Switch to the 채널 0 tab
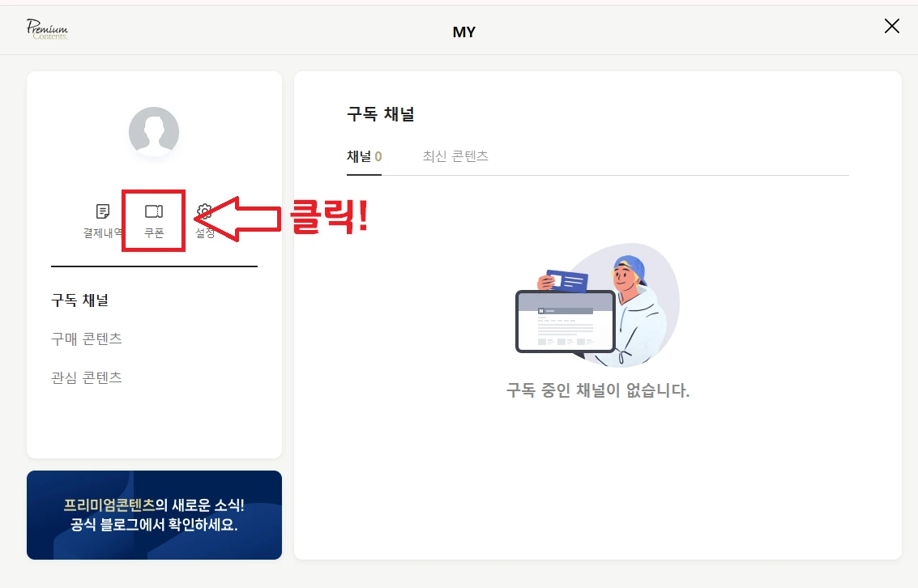Screen dimensions: 918x588 (x=364, y=156)
